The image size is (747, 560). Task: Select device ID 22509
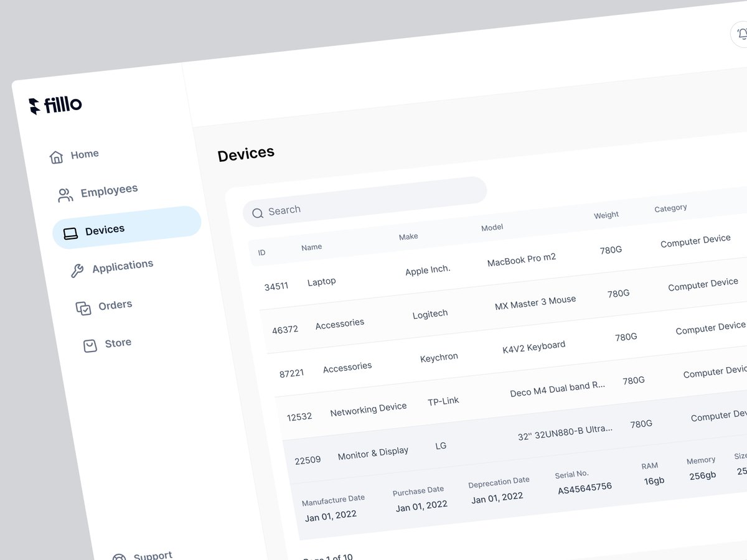point(308,460)
